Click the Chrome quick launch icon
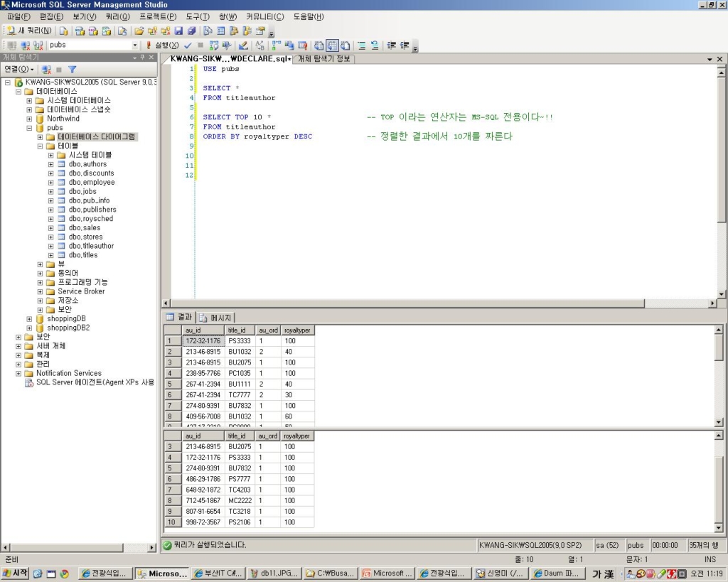This screenshot has width=728, height=582. [65, 573]
